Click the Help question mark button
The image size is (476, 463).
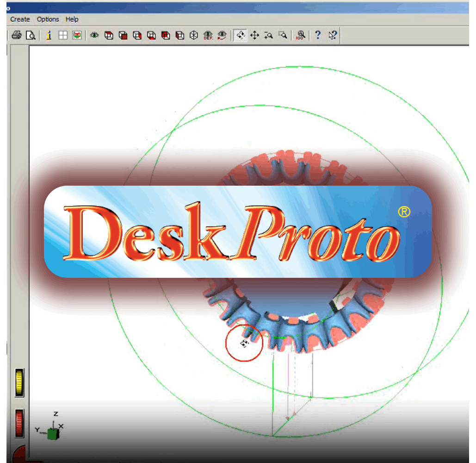[x=318, y=35]
